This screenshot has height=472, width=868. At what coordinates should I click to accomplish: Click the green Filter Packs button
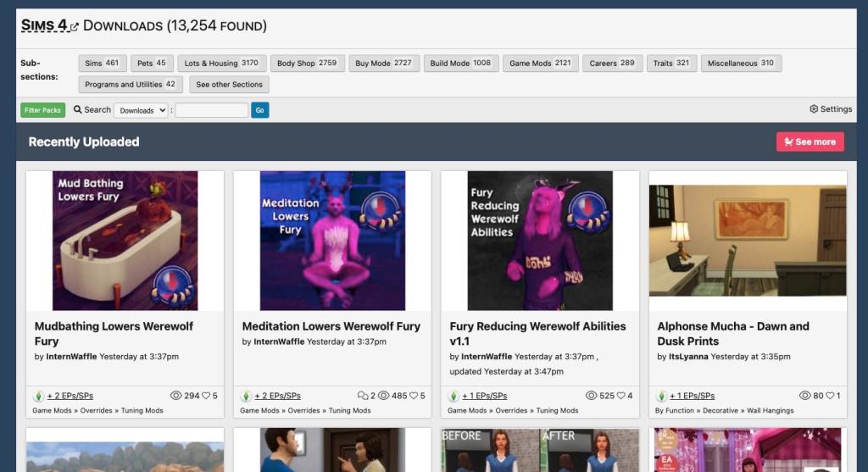[x=42, y=110]
